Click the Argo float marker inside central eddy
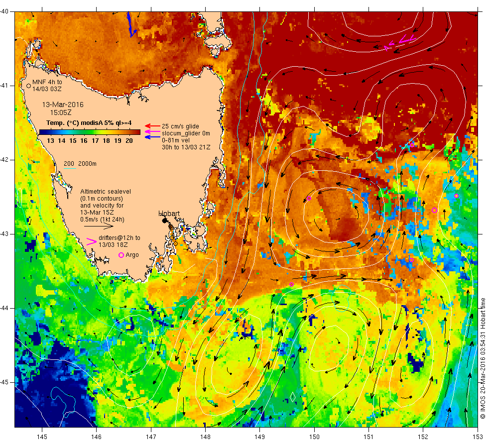The width and height of the screenshot is (488, 448). coord(309,199)
